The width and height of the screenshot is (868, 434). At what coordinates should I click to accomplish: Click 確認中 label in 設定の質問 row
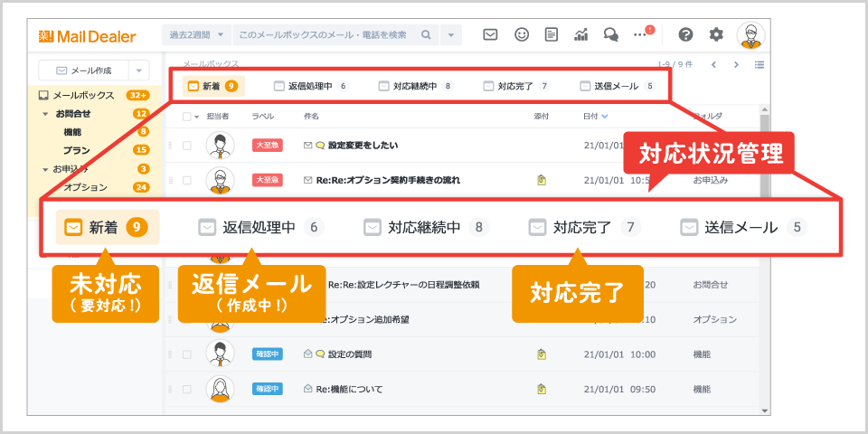(x=268, y=354)
